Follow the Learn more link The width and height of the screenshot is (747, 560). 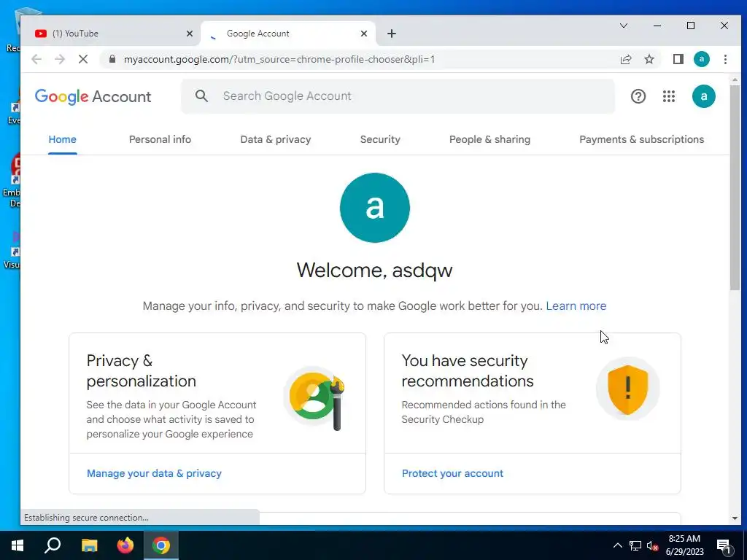tap(576, 306)
